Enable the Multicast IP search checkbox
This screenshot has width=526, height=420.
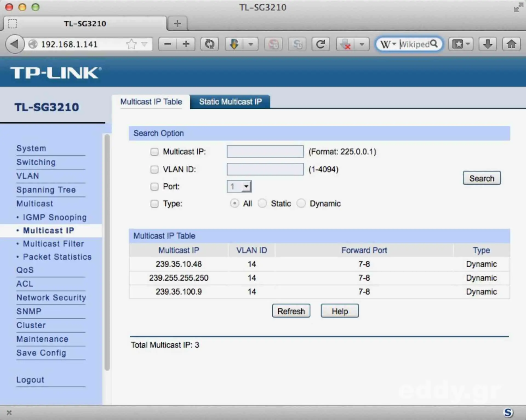tap(155, 152)
